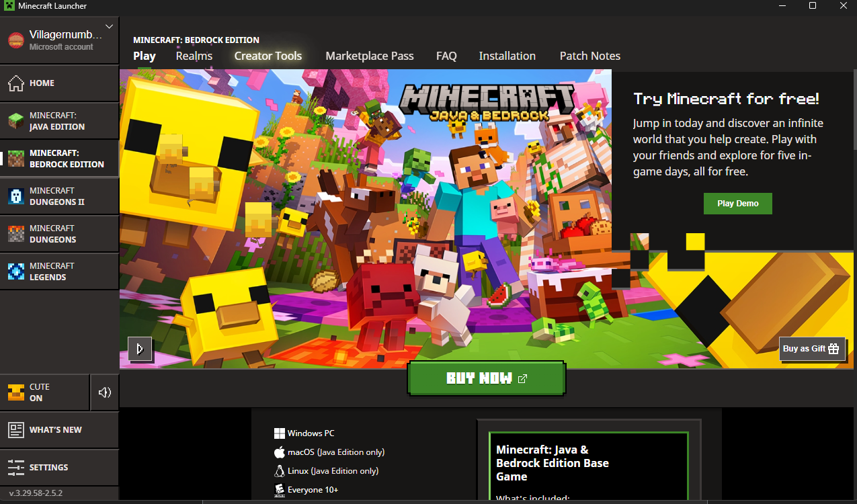Image resolution: width=857 pixels, height=504 pixels.
Task: Click the Buy as Gift button
Action: point(812,349)
